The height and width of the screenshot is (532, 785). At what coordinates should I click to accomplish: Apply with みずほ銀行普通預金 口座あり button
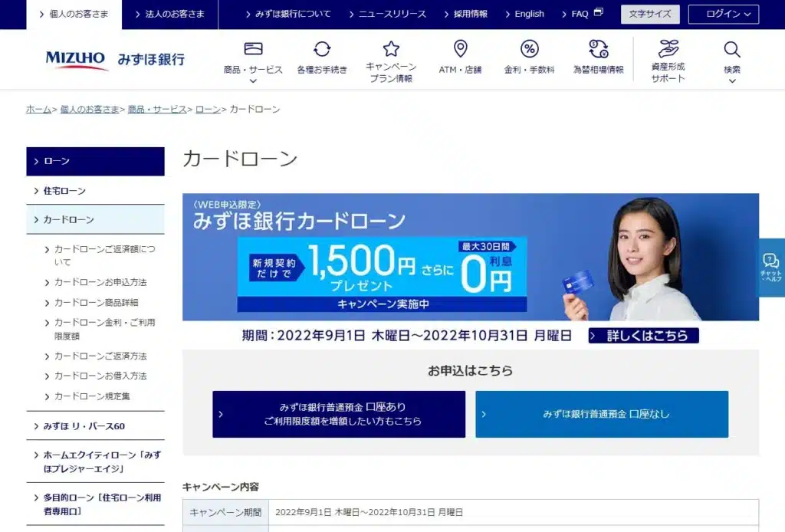click(x=339, y=414)
